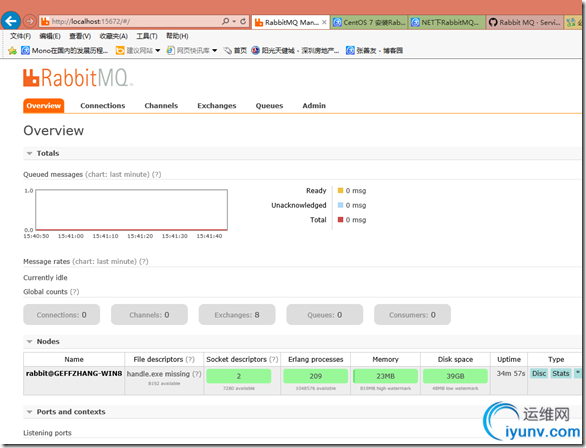
Task: Open the 文件(F) menu
Action: click(20, 36)
